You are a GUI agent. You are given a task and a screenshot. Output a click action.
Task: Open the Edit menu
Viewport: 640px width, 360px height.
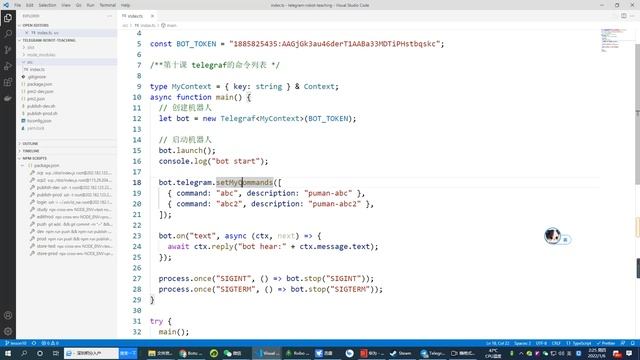pyautogui.click(x=30, y=5)
